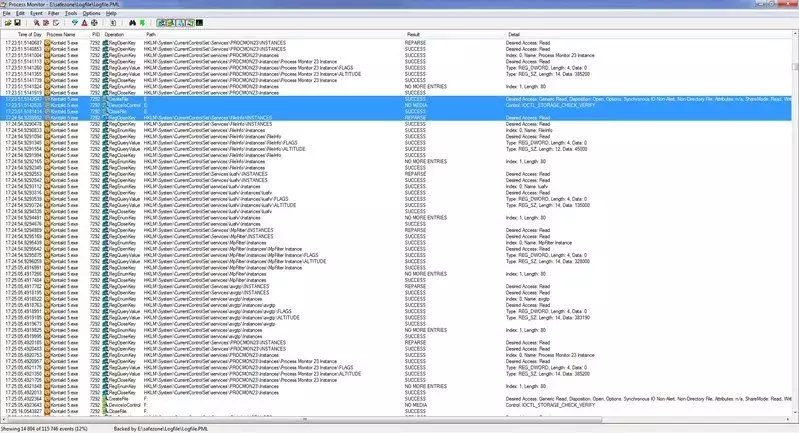Sort by the Process Name column header

(61, 35)
